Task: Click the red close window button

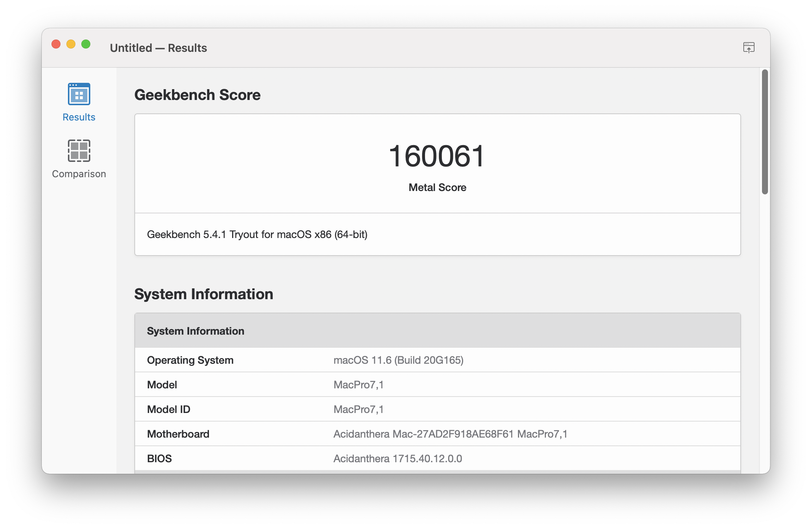Action: click(x=56, y=44)
